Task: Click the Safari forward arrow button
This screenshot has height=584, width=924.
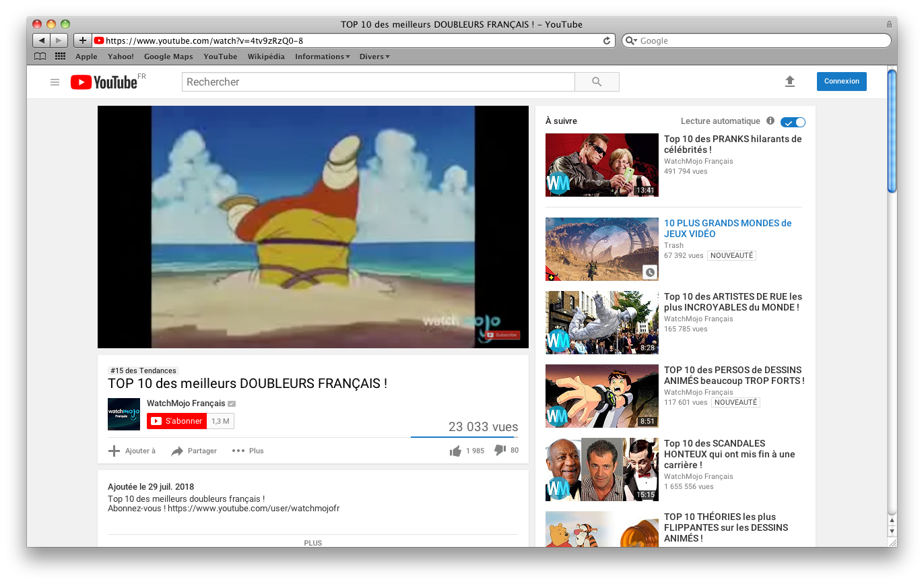Action: [59, 40]
